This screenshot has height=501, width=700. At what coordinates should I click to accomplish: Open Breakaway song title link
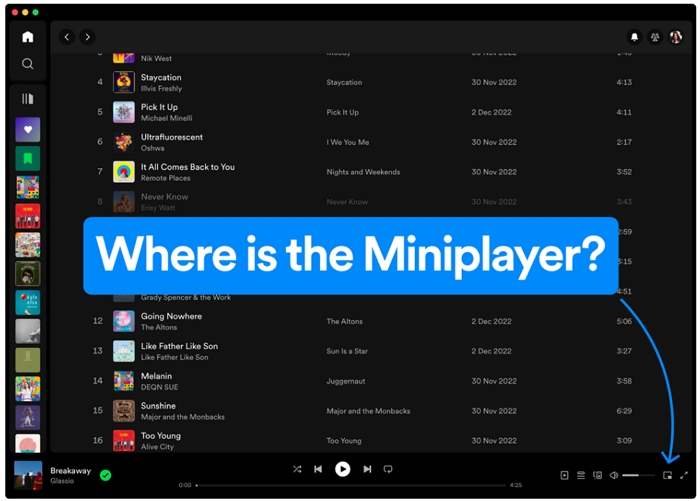pyautogui.click(x=71, y=471)
